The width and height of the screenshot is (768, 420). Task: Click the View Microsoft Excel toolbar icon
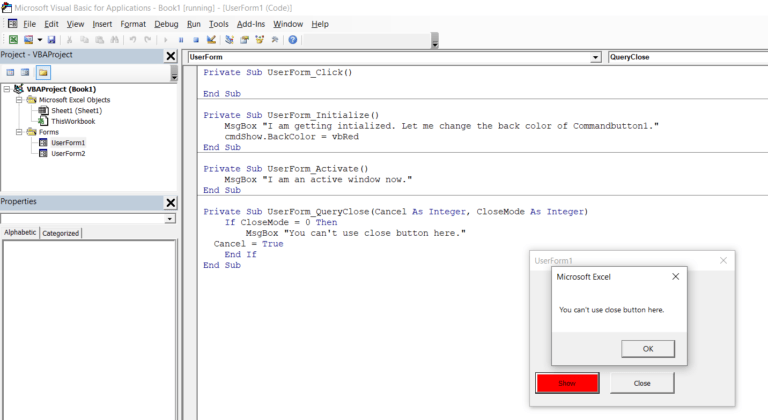[x=13, y=40]
